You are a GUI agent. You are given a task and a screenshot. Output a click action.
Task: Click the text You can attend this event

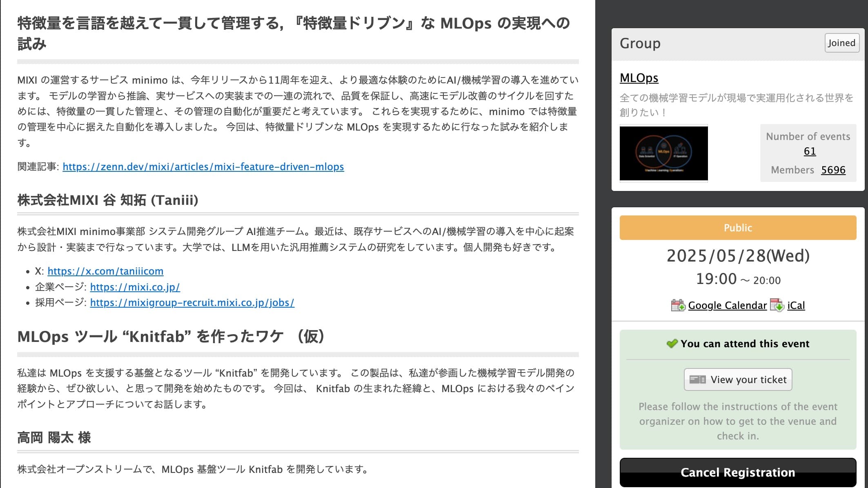coord(745,344)
